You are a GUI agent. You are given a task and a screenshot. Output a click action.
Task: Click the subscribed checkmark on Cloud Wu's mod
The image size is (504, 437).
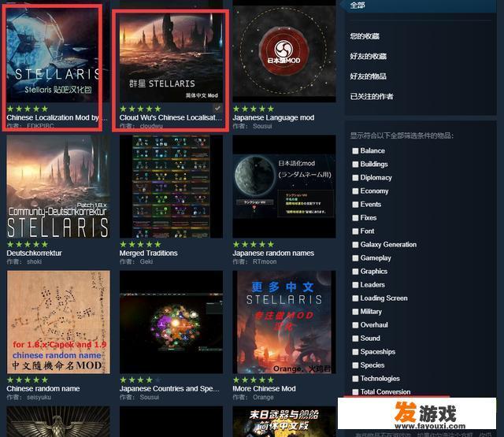coord(217,108)
